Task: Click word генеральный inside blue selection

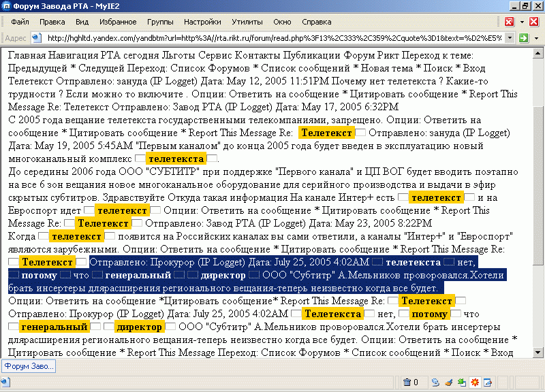Action: pos(138,276)
